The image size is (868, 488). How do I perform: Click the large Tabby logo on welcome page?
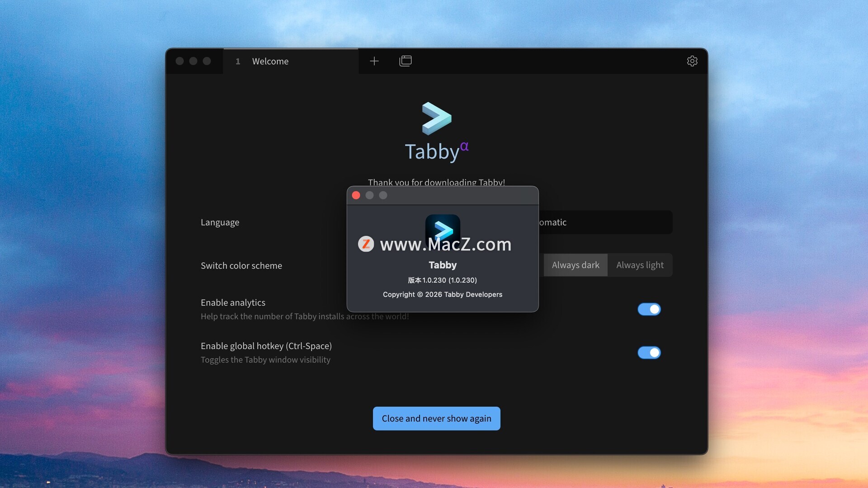click(436, 118)
